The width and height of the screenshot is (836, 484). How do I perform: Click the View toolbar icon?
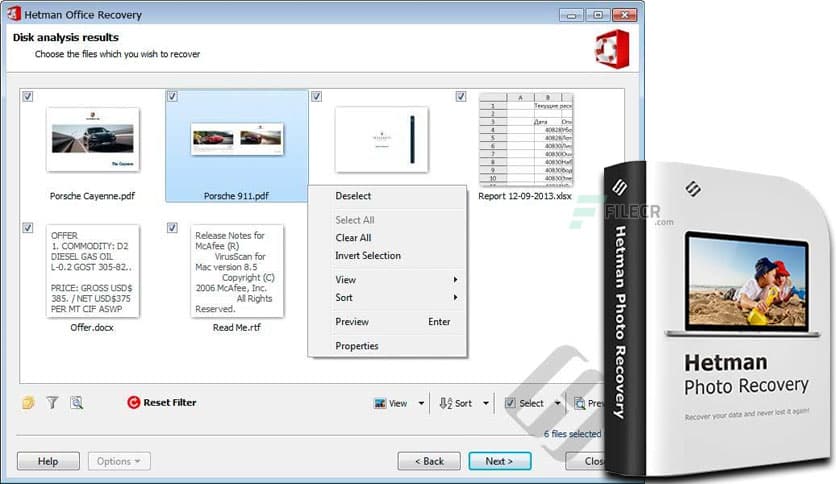tap(380, 404)
